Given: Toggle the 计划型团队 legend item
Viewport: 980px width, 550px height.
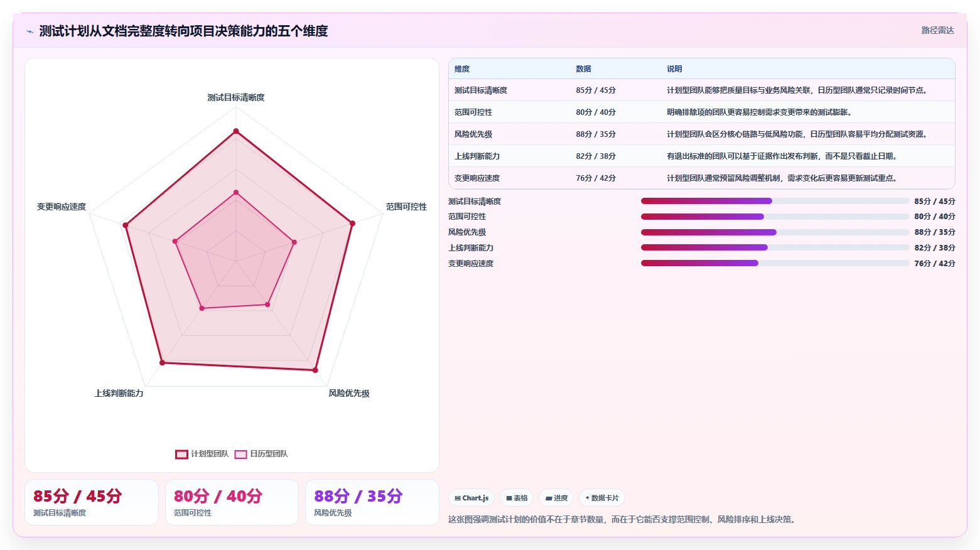Looking at the screenshot, I should 202,454.
